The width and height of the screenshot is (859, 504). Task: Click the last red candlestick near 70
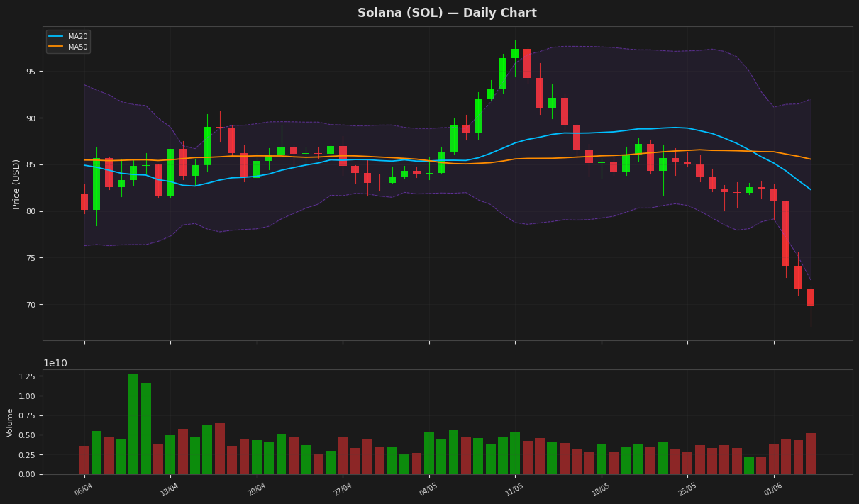coord(811,297)
